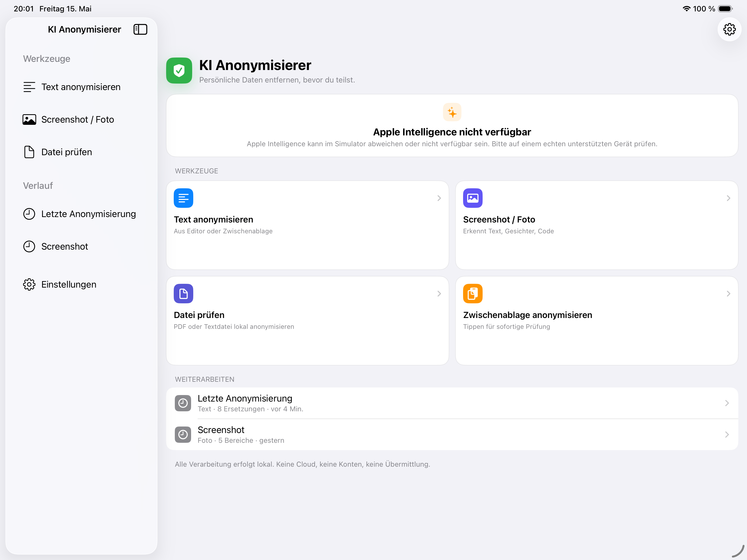The height and width of the screenshot is (560, 747).
Task: Collapse the sidebar with the toggle icon
Action: [x=140, y=29]
